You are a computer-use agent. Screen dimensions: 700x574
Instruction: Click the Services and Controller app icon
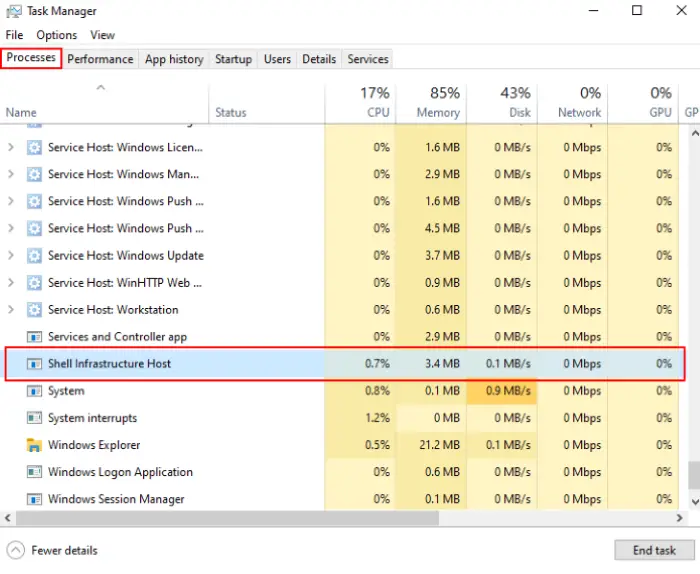34,337
